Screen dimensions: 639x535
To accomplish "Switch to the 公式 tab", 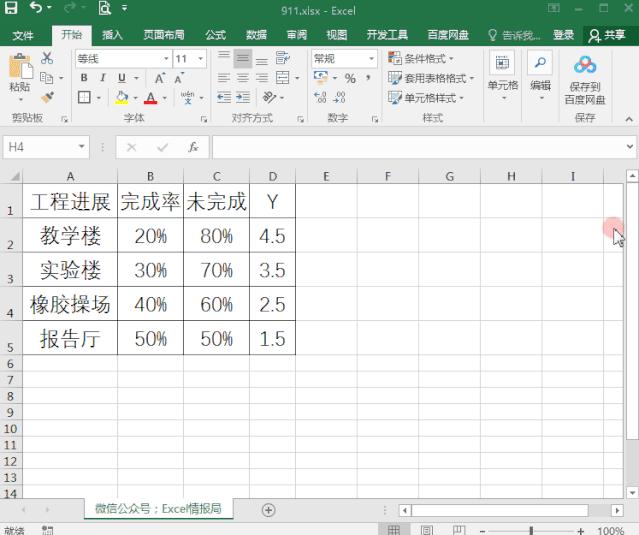I will pos(216,35).
